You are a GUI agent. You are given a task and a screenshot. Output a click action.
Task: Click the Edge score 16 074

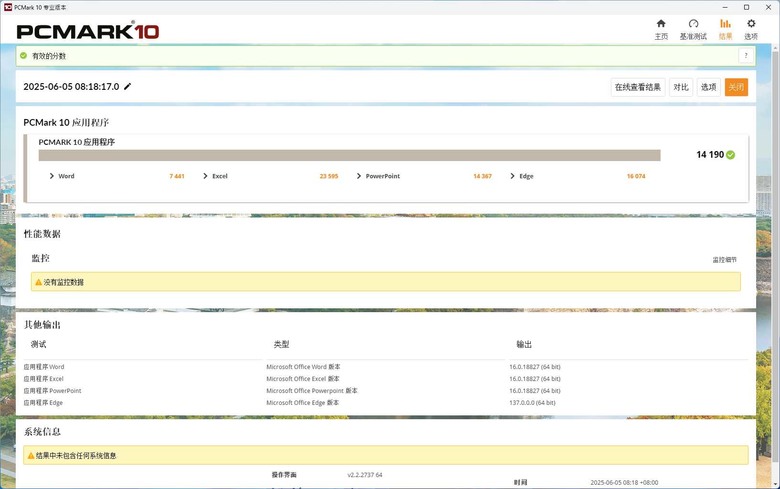tap(636, 176)
